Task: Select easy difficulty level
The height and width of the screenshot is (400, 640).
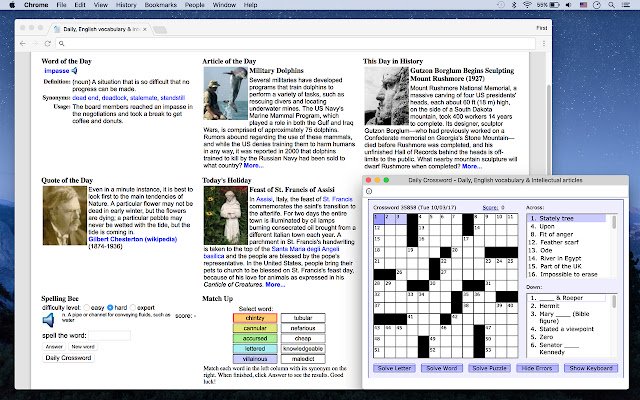Action: 87,308
